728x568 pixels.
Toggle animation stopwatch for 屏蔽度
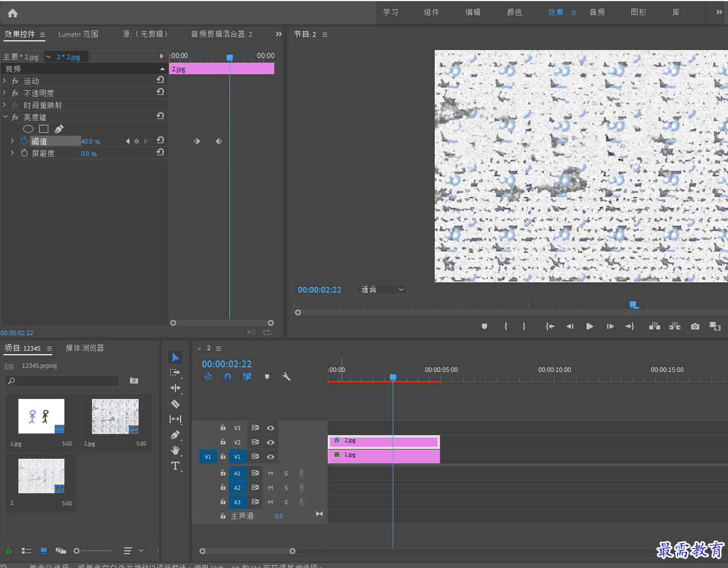click(24, 153)
